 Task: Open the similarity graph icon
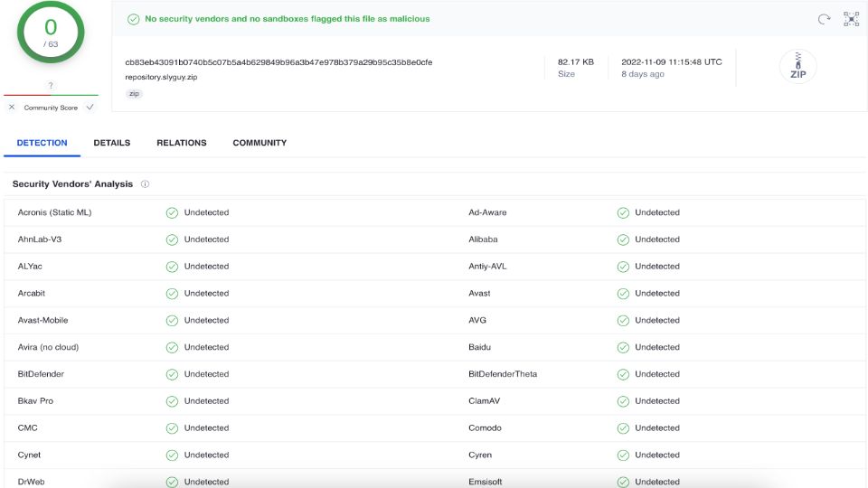[x=851, y=19]
